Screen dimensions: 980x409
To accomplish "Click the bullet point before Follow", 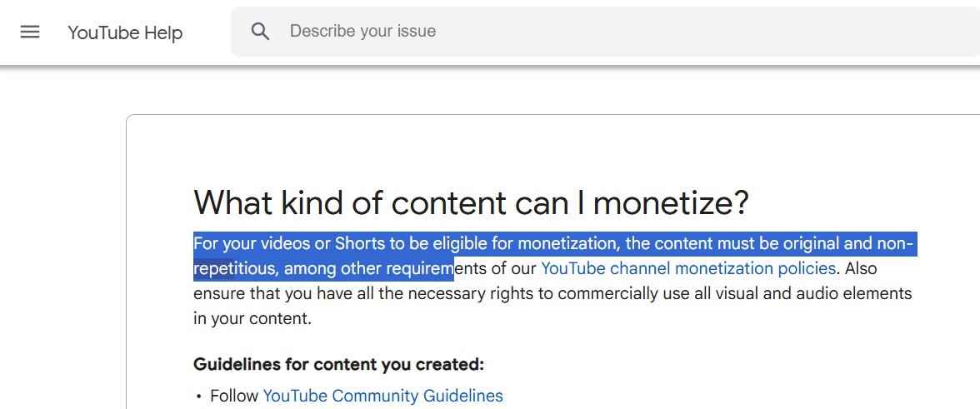I will (x=198, y=397).
